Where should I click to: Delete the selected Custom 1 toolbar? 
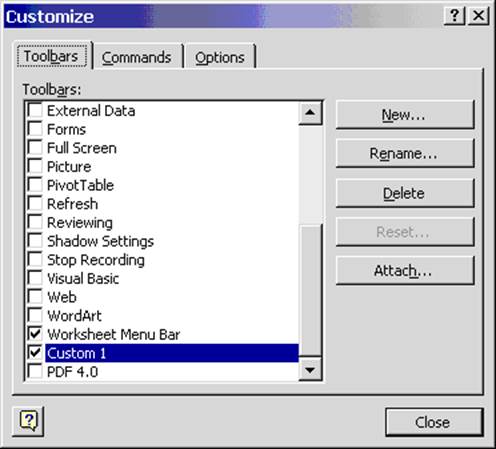tap(405, 193)
